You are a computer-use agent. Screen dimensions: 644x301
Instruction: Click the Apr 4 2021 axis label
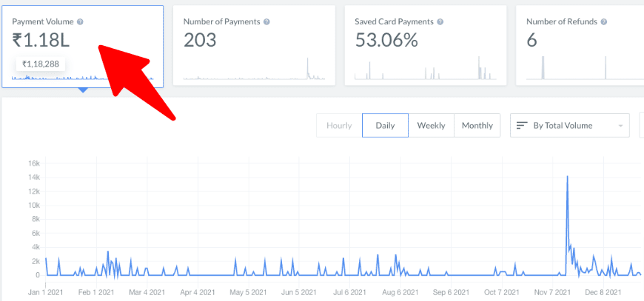[x=198, y=292]
